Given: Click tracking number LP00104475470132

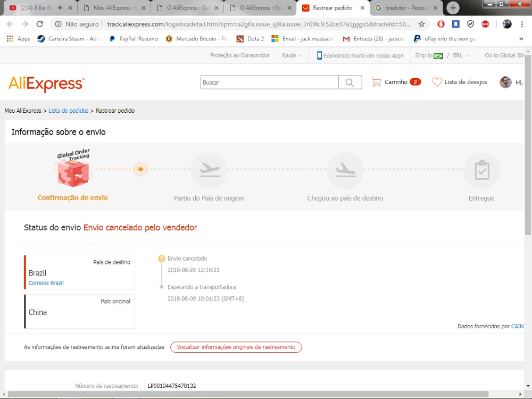Looking at the screenshot, I should pyautogui.click(x=172, y=386).
